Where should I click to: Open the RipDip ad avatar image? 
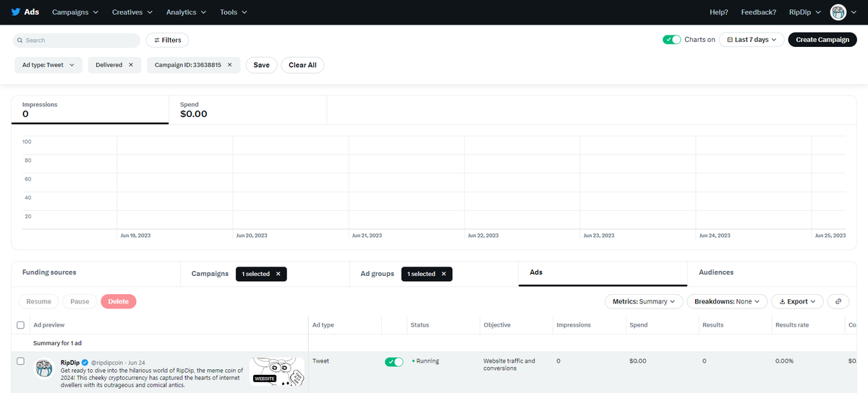point(44,368)
